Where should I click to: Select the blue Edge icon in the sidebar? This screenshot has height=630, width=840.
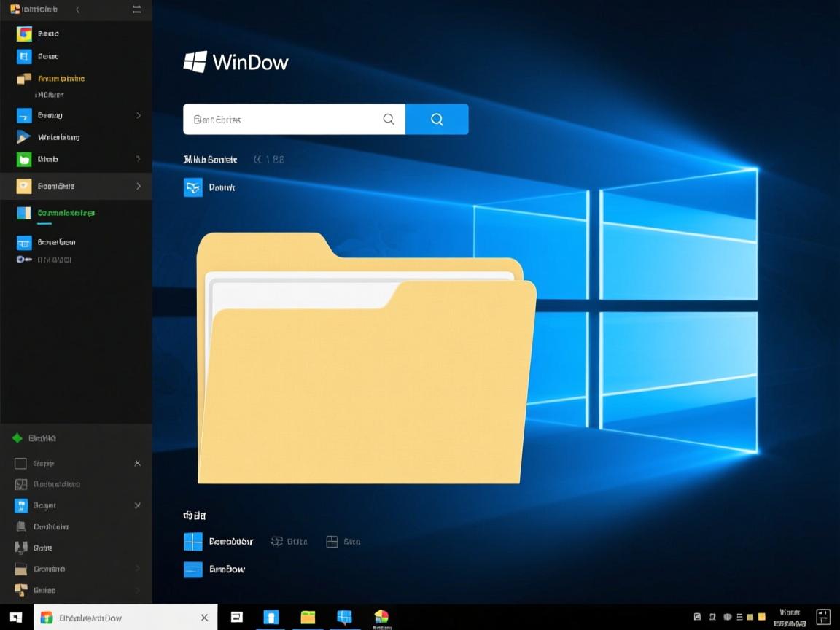23,56
